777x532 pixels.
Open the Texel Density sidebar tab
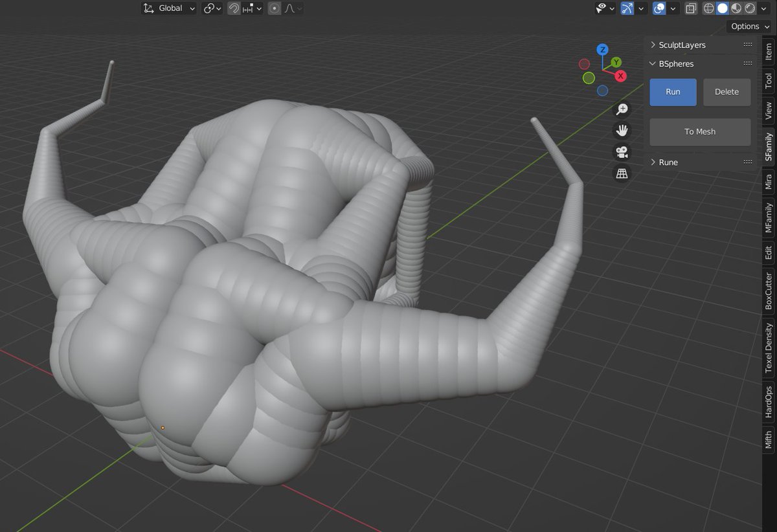click(x=768, y=348)
